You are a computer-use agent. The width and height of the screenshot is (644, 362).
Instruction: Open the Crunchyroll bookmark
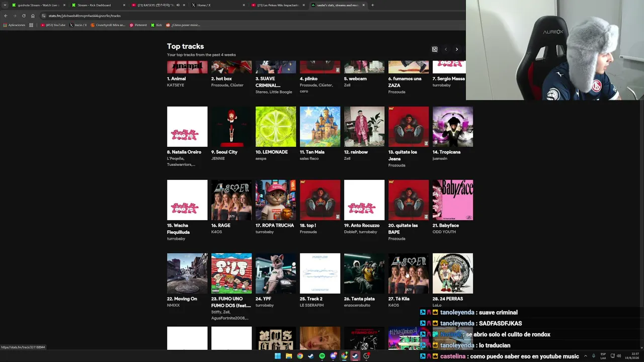point(108,25)
